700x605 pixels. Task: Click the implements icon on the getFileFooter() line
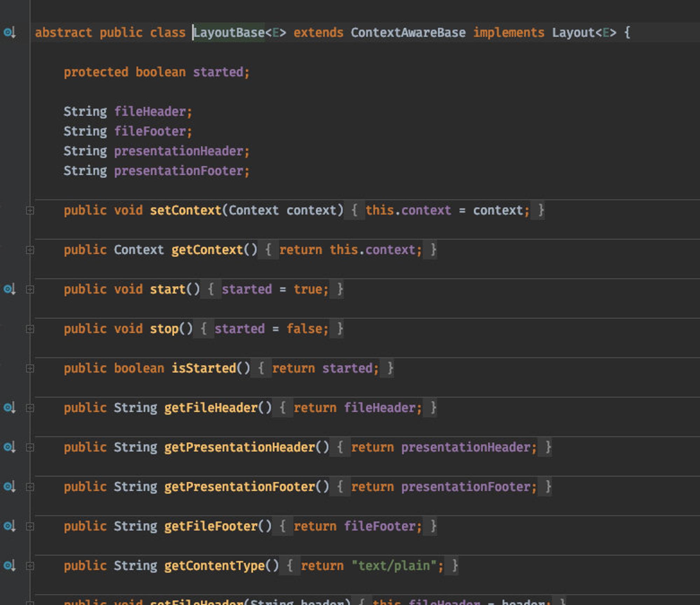[9, 526]
